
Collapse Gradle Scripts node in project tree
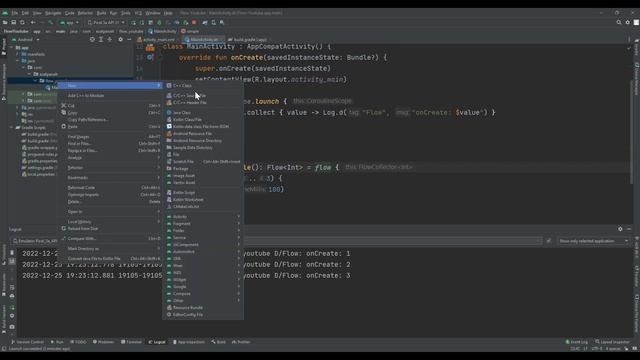pos(11,128)
